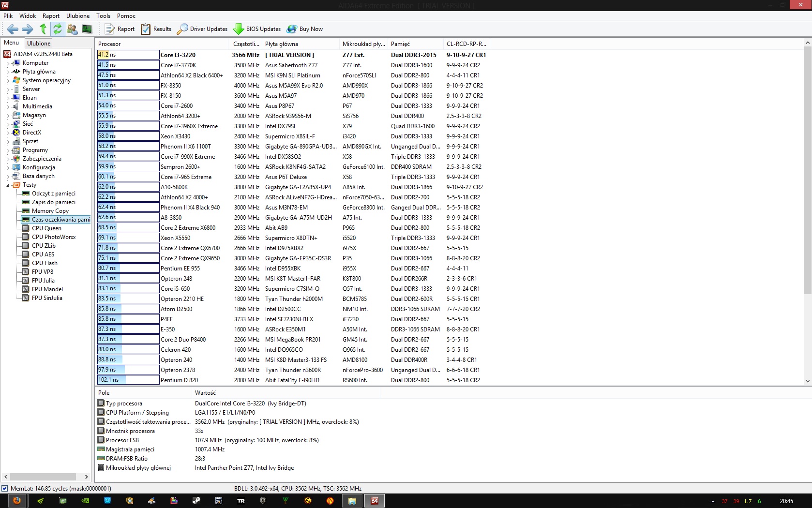Select the FPU SinJulia benchmark

[47, 298]
